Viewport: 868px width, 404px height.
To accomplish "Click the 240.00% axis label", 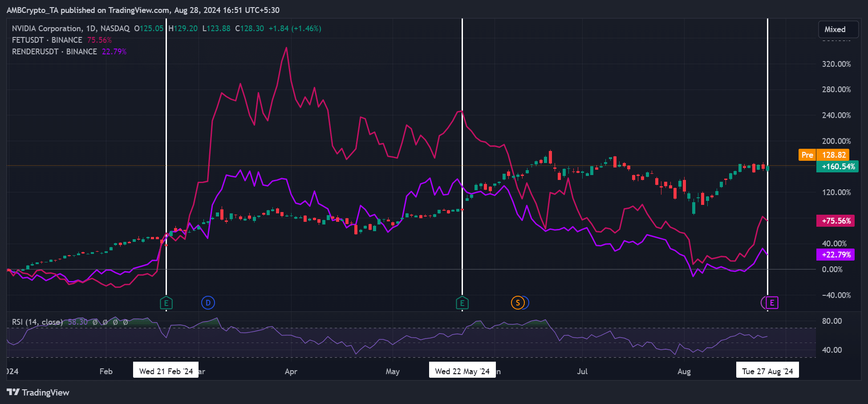I will (836, 115).
